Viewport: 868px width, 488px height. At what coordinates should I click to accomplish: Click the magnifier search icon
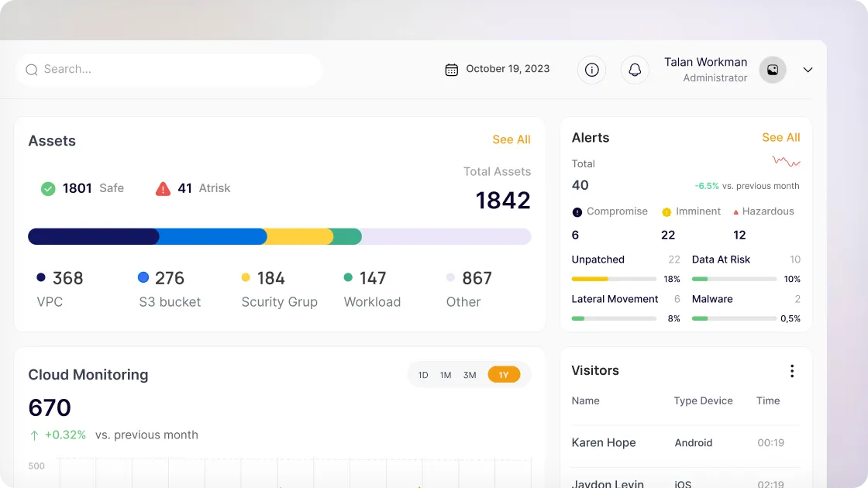(x=32, y=70)
